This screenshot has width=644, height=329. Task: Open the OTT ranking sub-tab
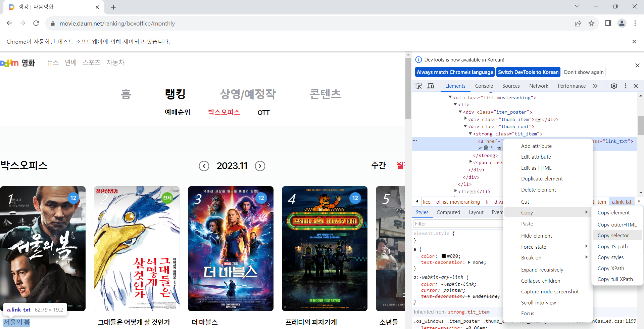[x=263, y=113]
